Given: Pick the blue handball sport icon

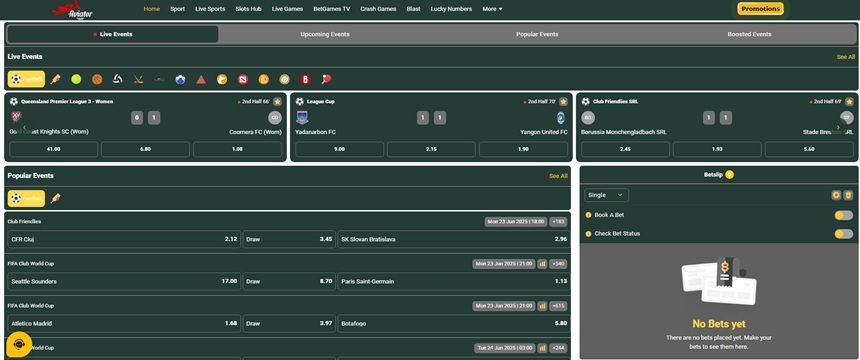Looking at the screenshot, I should (180, 79).
